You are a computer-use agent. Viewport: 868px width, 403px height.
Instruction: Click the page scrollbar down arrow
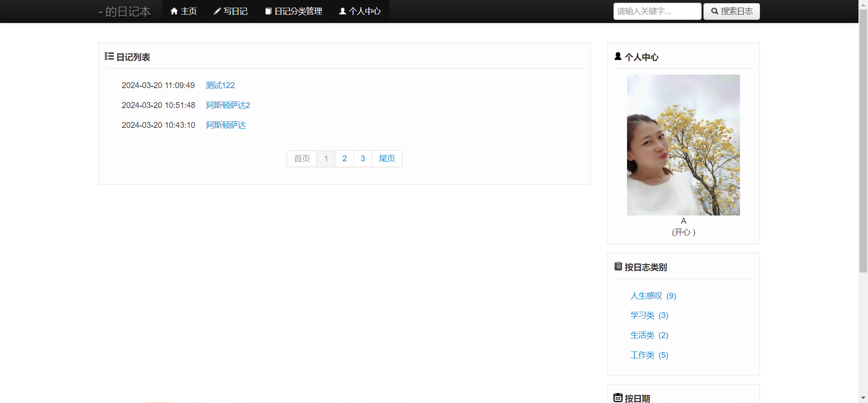point(863,398)
